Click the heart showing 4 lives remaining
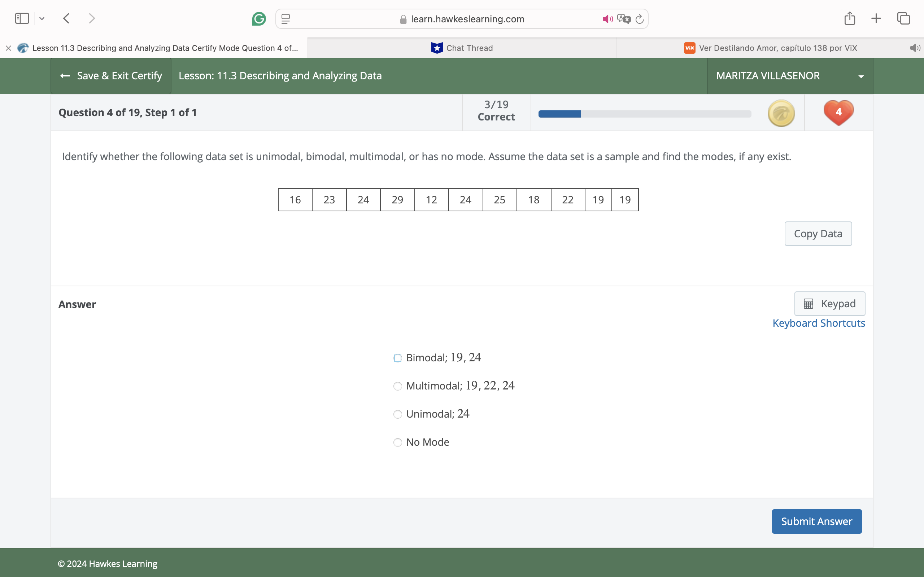 (838, 112)
